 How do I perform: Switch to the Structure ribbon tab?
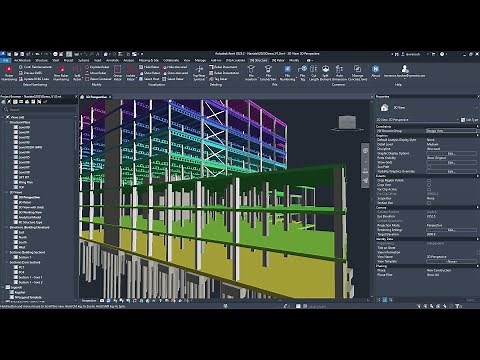[x=41, y=60]
